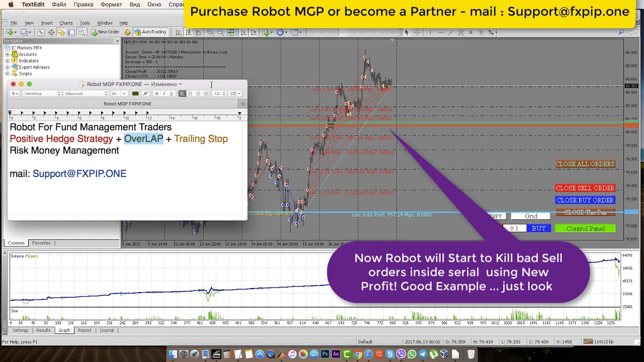Switch to tester Results tab
The width and height of the screenshot is (644, 362).
click(x=43, y=330)
